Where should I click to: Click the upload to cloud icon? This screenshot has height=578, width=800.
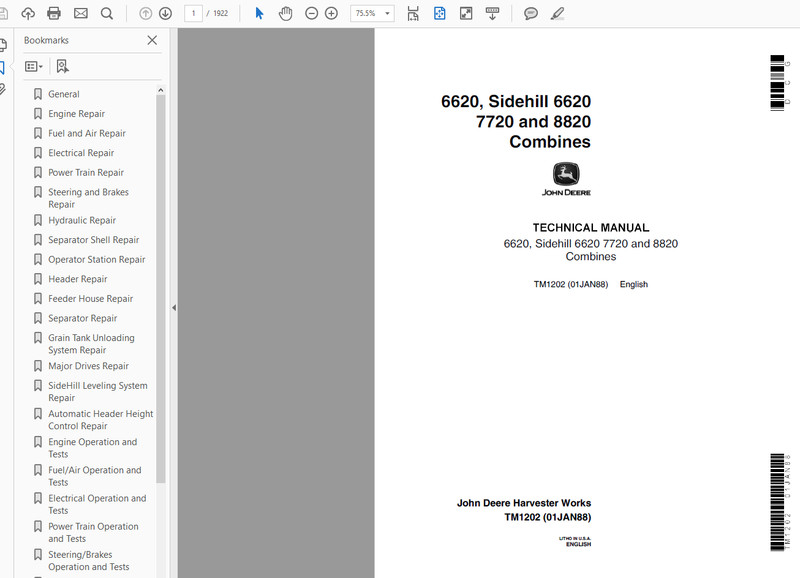click(28, 13)
